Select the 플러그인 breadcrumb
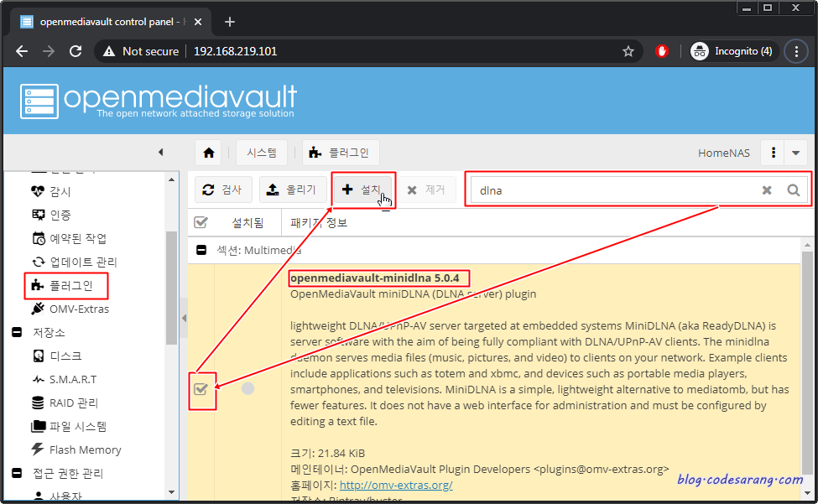This screenshot has width=818, height=504. pos(340,153)
